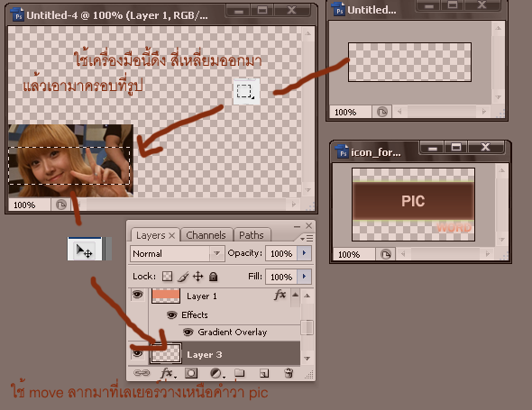
Task: Click Effects label under Layer 1
Action: click(195, 314)
